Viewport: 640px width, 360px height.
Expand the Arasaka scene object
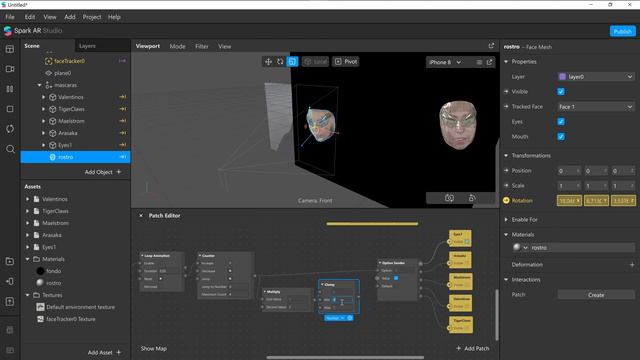point(43,133)
